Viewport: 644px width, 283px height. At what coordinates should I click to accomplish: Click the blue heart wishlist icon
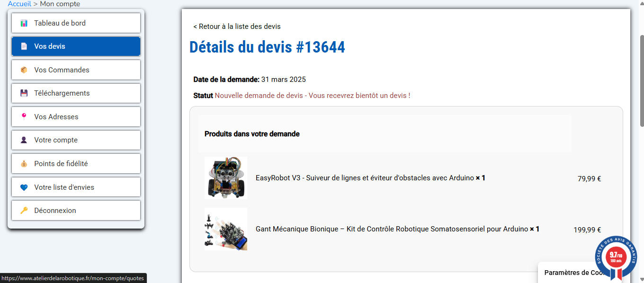[24, 187]
